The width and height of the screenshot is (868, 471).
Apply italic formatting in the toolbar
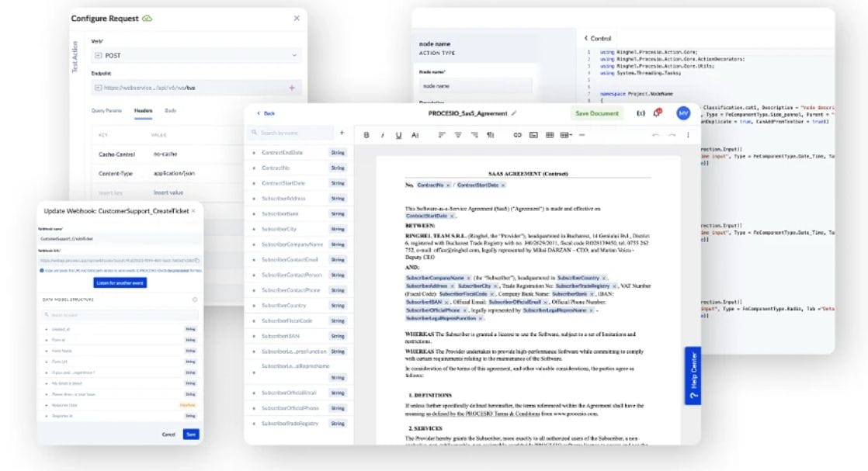coord(383,135)
